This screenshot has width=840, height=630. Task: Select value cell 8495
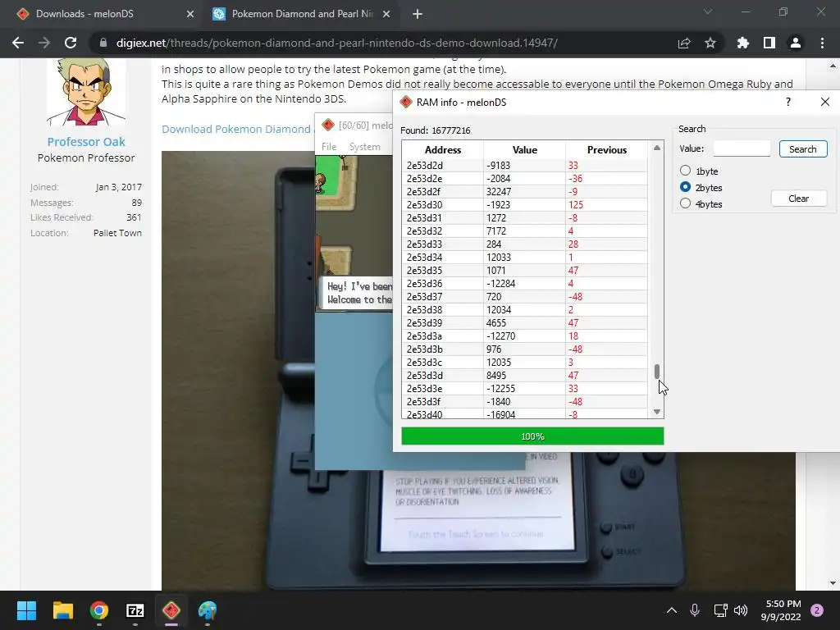pyautogui.click(x=524, y=376)
